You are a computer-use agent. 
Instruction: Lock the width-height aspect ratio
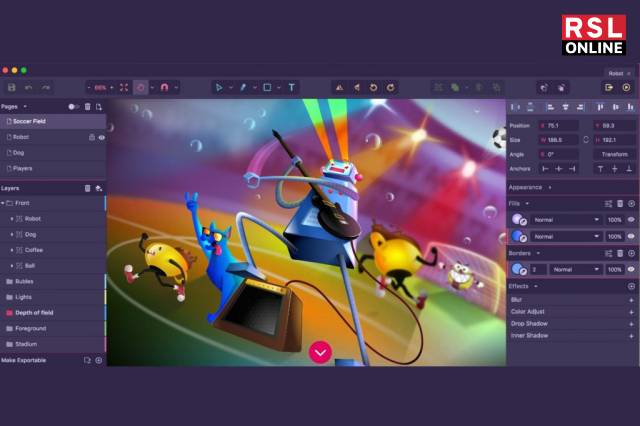click(x=586, y=140)
